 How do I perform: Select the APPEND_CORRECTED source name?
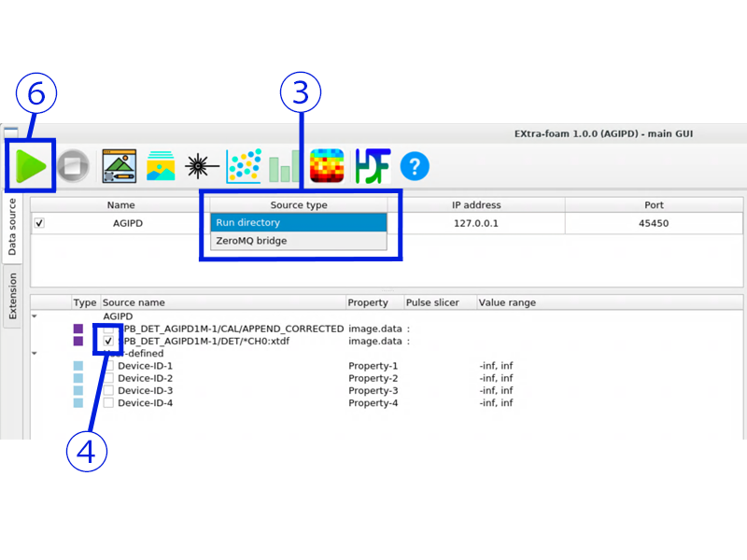tap(233, 329)
